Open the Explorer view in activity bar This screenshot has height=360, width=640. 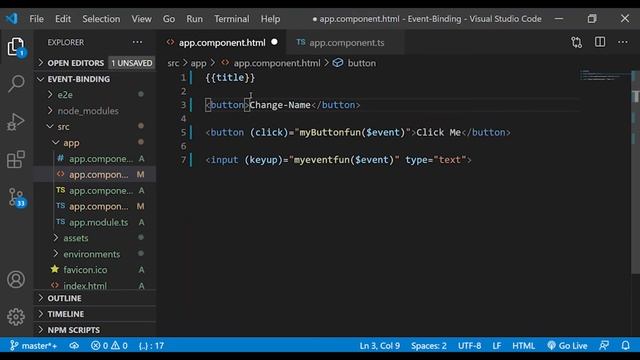(16, 47)
